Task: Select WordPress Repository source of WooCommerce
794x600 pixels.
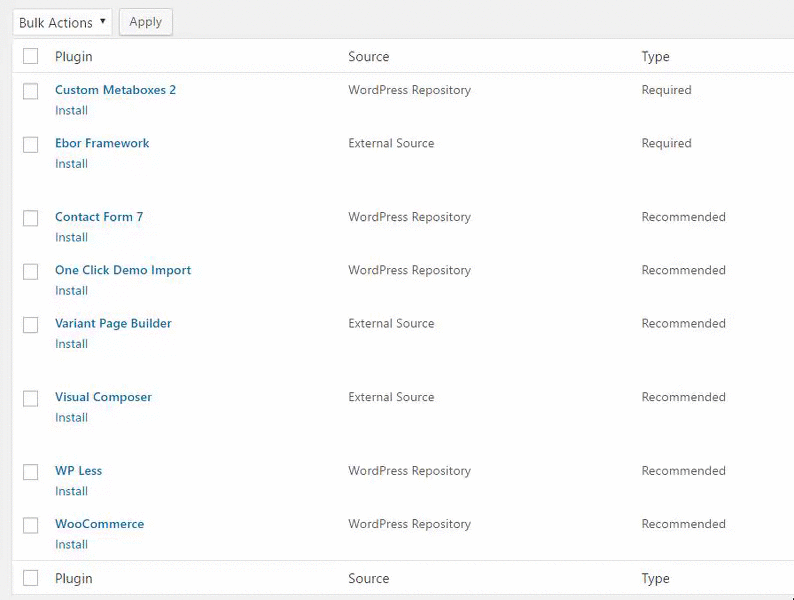Action: coord(410,524)
